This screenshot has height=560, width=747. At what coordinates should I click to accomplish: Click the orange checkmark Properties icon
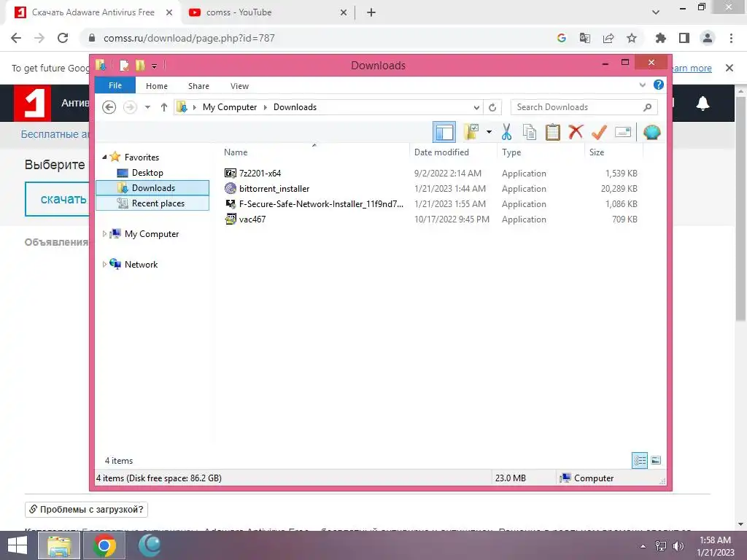[x=599, y=132]
